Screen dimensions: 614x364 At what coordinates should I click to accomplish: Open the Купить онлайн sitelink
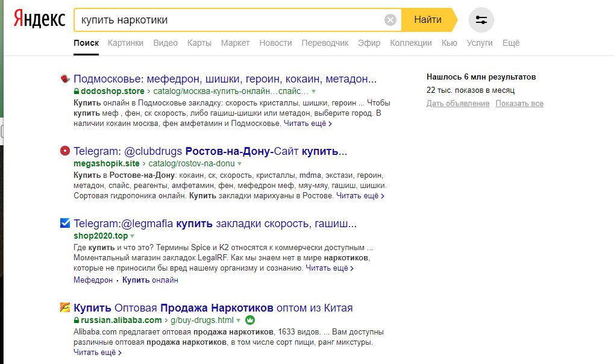[150, 280]
